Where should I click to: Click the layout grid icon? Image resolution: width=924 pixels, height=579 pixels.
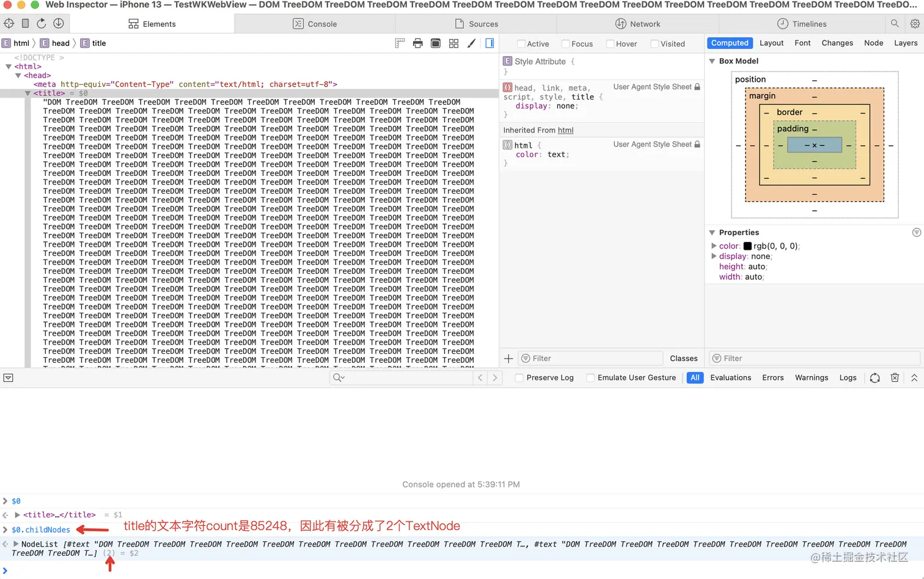tap(453, 43)
